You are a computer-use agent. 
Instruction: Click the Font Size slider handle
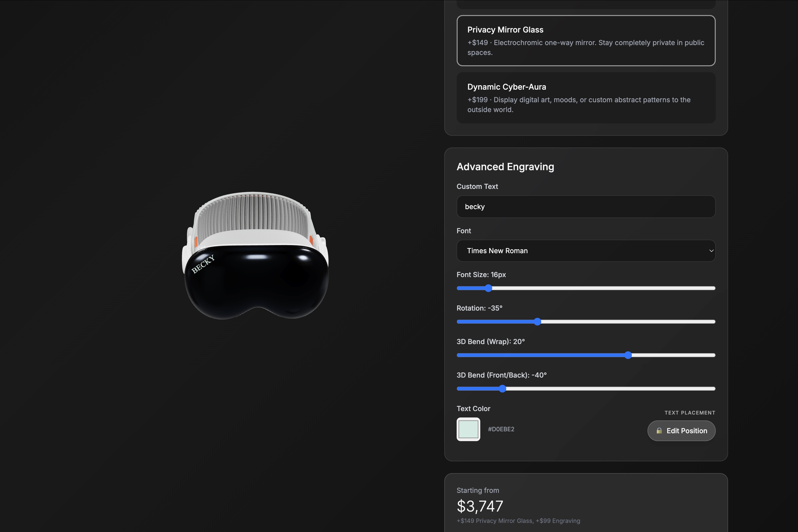(488, 288)
